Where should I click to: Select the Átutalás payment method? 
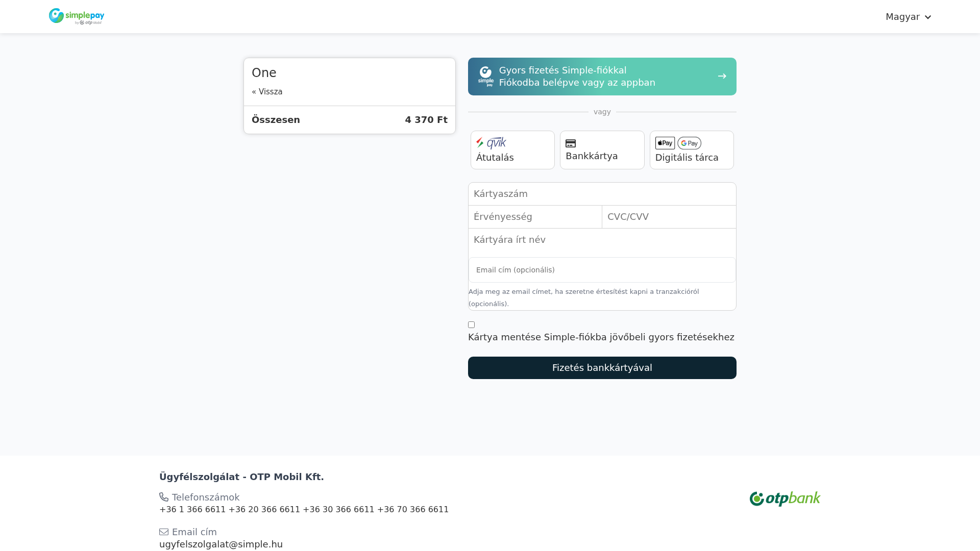tap(512, 149)
